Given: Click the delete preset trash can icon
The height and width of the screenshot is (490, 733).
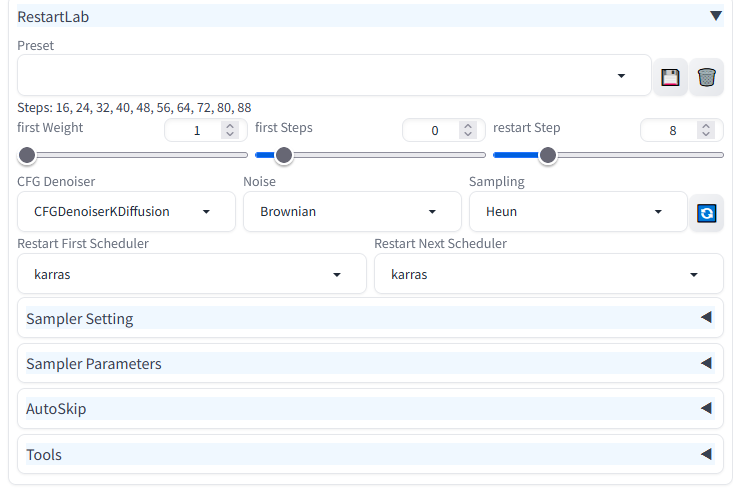Looking at the screenshot, I should 706,77.
